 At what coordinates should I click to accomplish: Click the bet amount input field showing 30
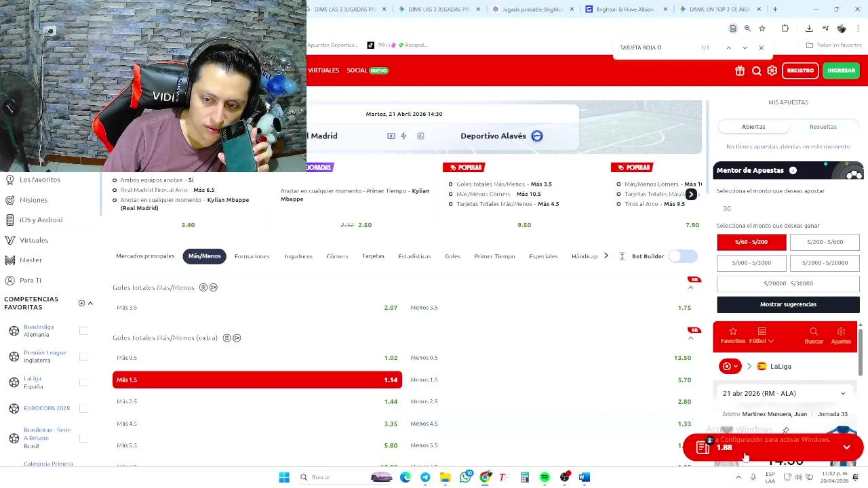tap(788, 209)
